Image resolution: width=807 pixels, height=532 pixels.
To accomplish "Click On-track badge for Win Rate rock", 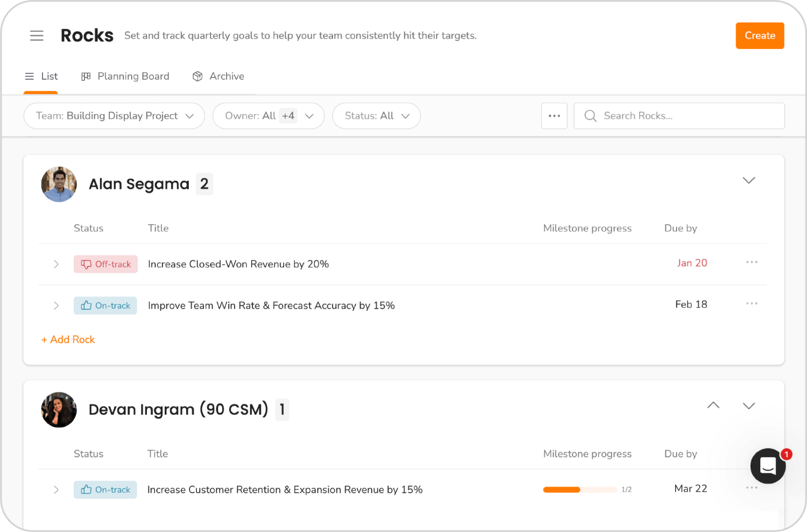I will pos(105,306).
